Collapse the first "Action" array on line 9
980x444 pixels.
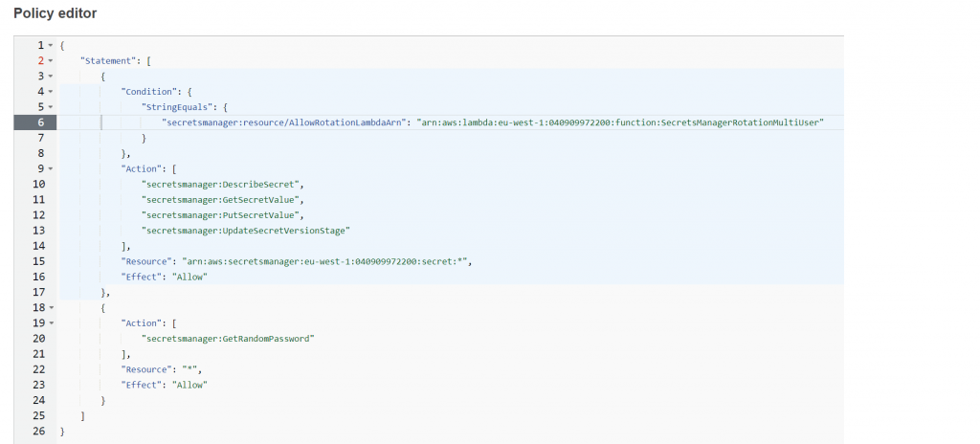pos(50,168)
